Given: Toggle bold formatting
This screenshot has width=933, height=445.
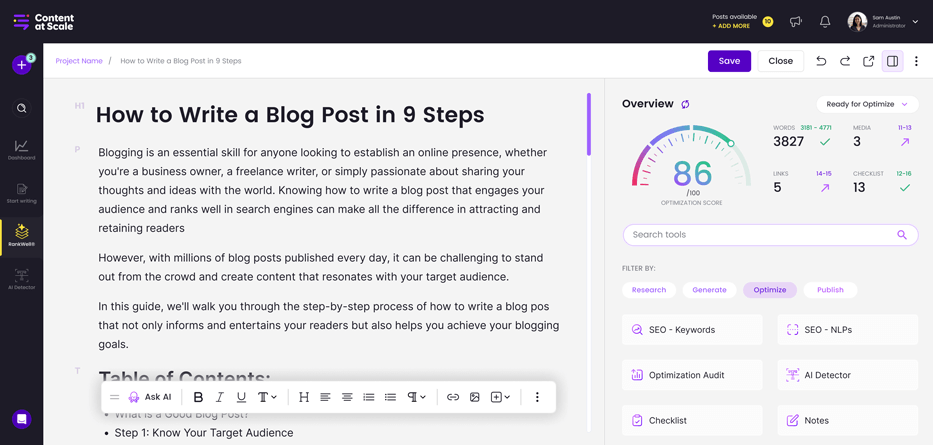Looking at the screenshot, I should coord(199,397).
